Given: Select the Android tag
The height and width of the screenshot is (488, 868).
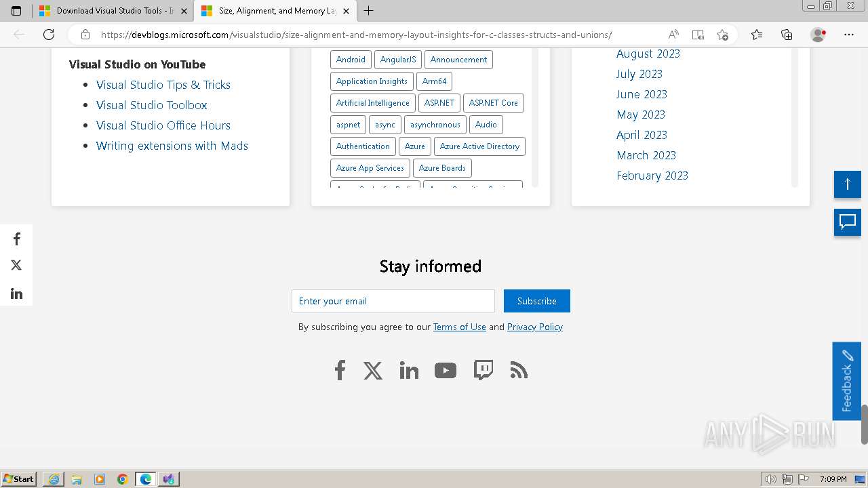Looking at the screenshot, I should pyautogui.click(x=351, y=60).
